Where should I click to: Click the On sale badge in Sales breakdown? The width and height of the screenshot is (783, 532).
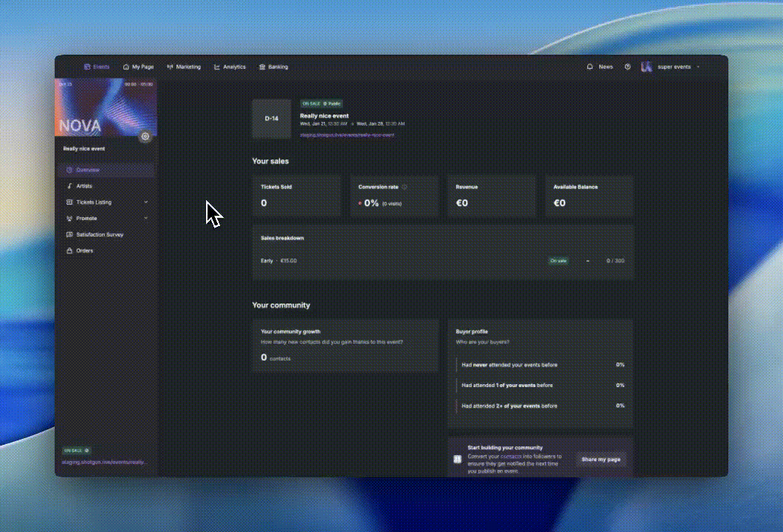pos(558,261)
